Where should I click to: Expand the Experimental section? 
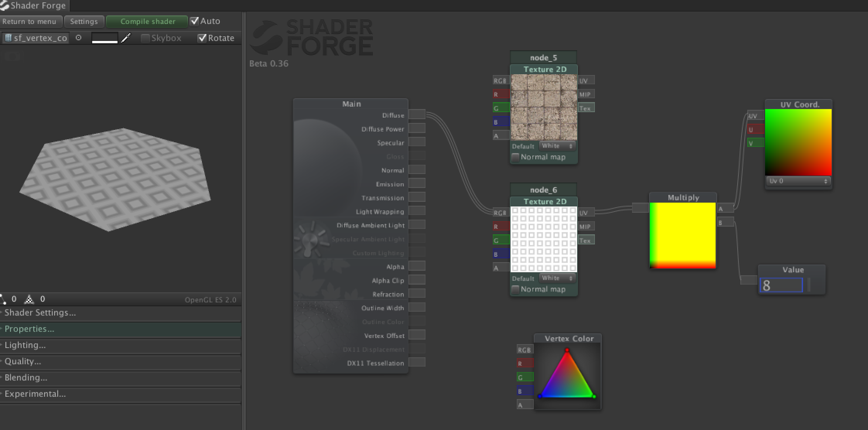121,394
